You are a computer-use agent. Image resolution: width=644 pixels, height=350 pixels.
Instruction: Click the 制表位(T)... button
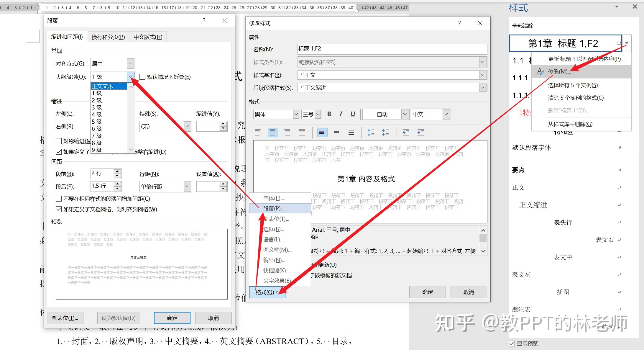tap(65, 318)
